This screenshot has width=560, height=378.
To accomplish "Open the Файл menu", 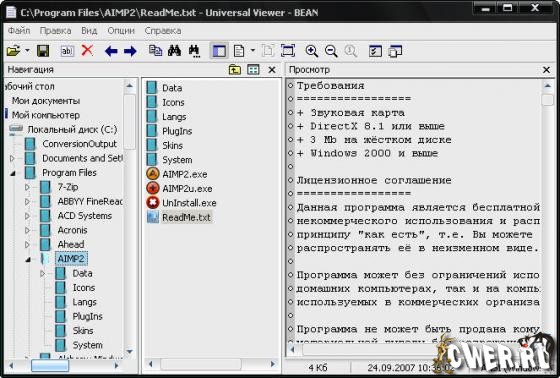I will point(19,31).
